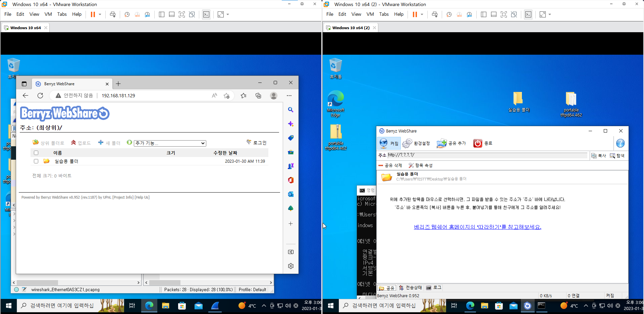
Task: Click 탐색 browse button
Action: [x=617, y=156]
